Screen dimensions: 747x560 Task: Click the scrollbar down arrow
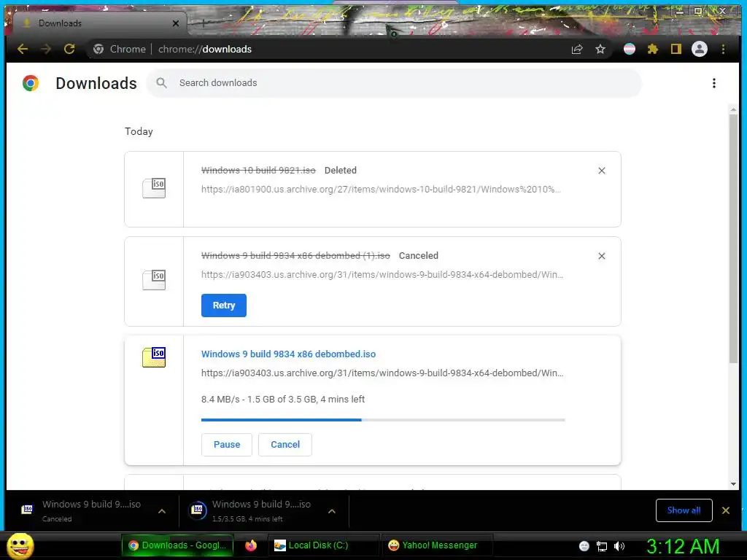[733, 484]
